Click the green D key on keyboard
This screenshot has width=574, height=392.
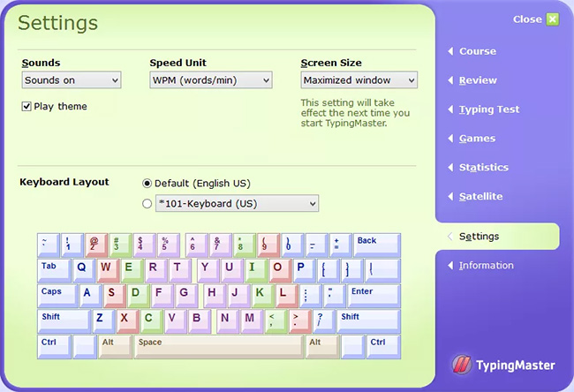(x=140, y=296)
